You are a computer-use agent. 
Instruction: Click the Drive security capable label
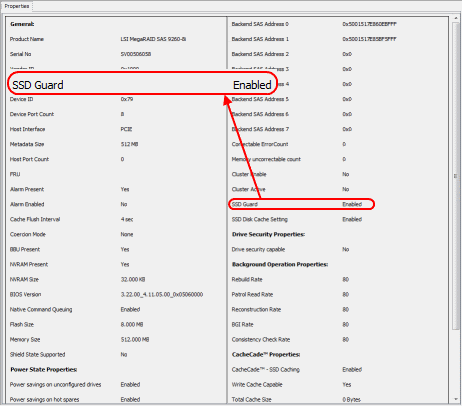[258, 249]
